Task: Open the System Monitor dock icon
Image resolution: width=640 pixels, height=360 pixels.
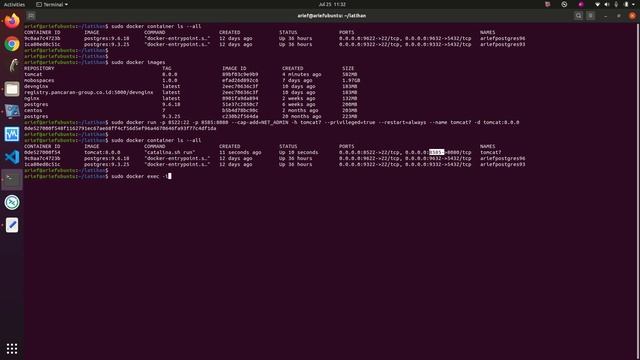Action: tap(12, 134)
